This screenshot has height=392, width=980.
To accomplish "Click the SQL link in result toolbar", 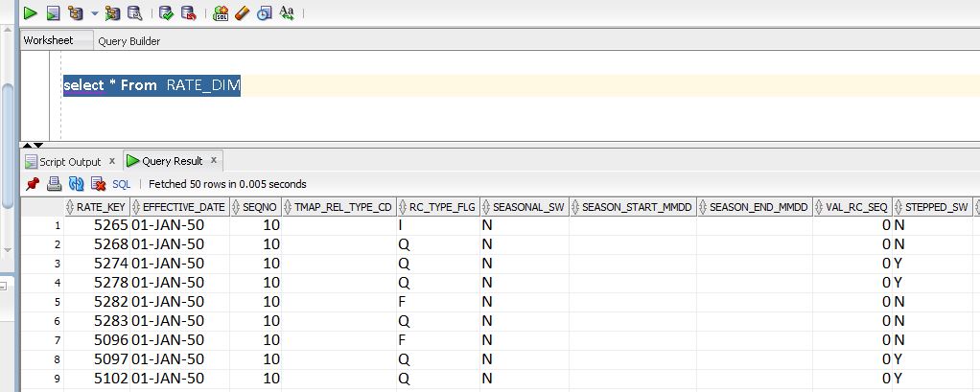I will pyautogui.click(x=122, y=184).
